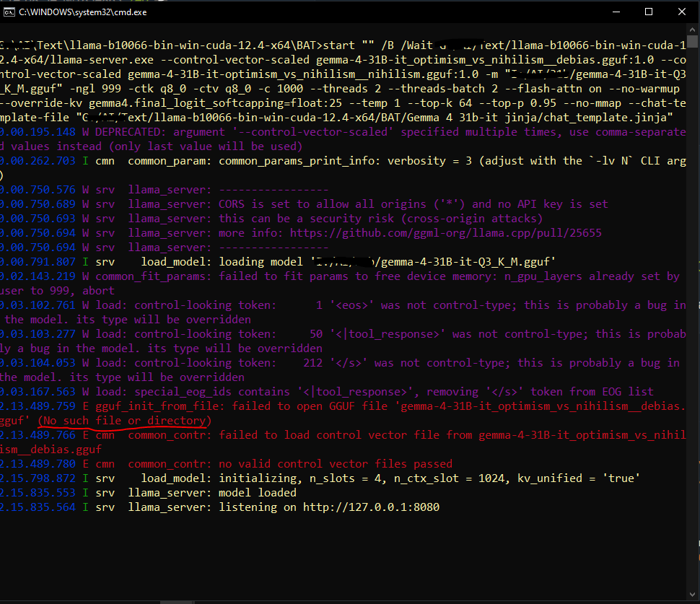Click the scrollbar down arrow
Viewport: 700px width, 604px height.
[x=692, y=594]
